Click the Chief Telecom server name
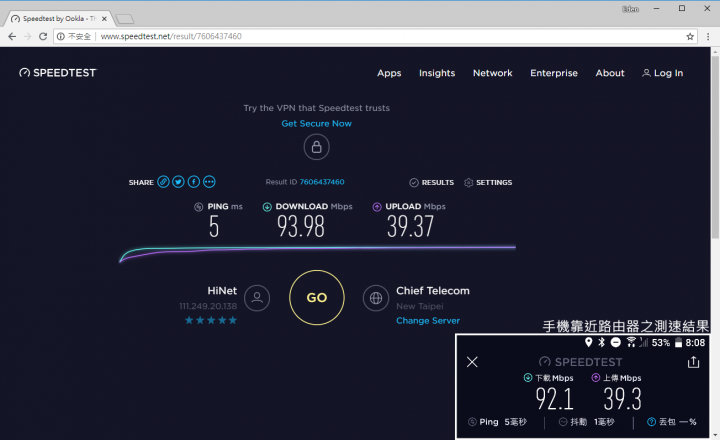This screenshot has height=440, width=720. (x=433, y=291)
